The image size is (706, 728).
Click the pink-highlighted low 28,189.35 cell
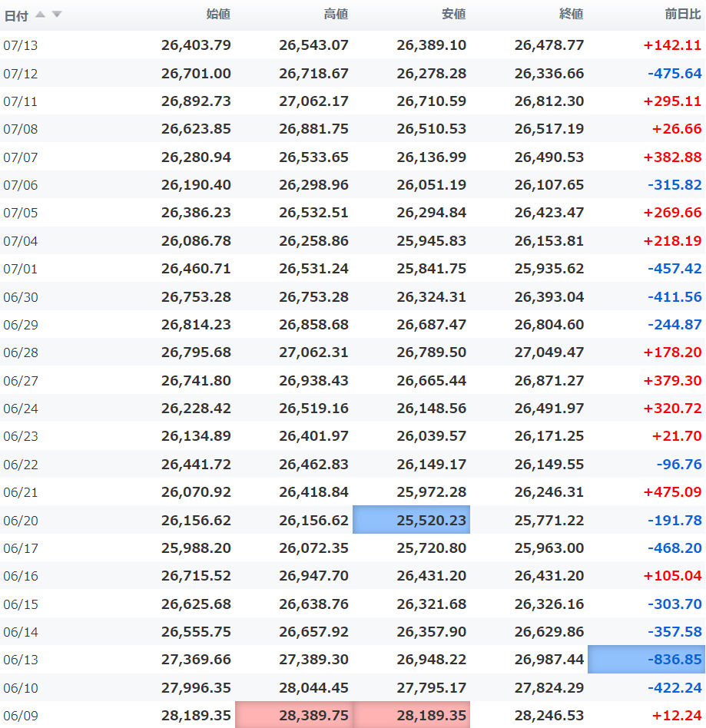[x=412, y=715]
